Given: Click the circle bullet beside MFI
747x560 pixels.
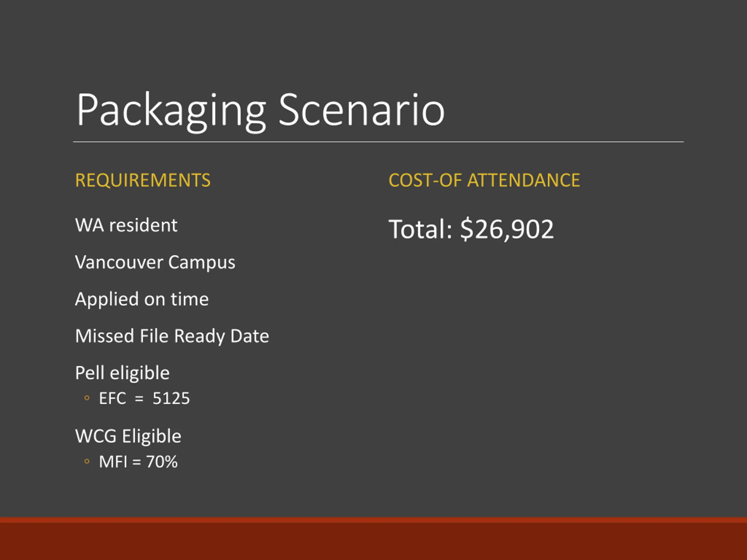Looking at the screenshot, I should click(x=87, y=461).
